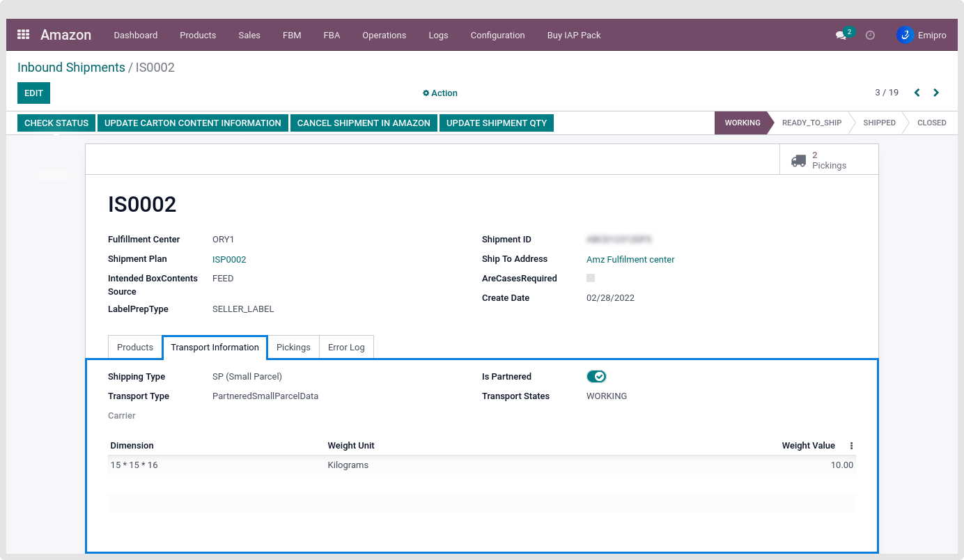The width and height of the screenshot is (964, 560).
Task: Click the Check Status button
Action: coord(56,123)
